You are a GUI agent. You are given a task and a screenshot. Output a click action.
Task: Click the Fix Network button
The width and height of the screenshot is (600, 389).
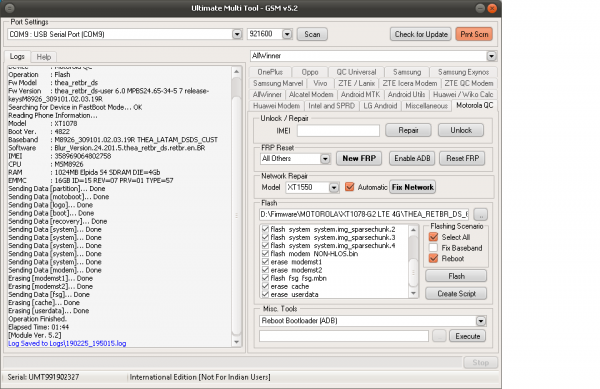(x=412, y=187)
